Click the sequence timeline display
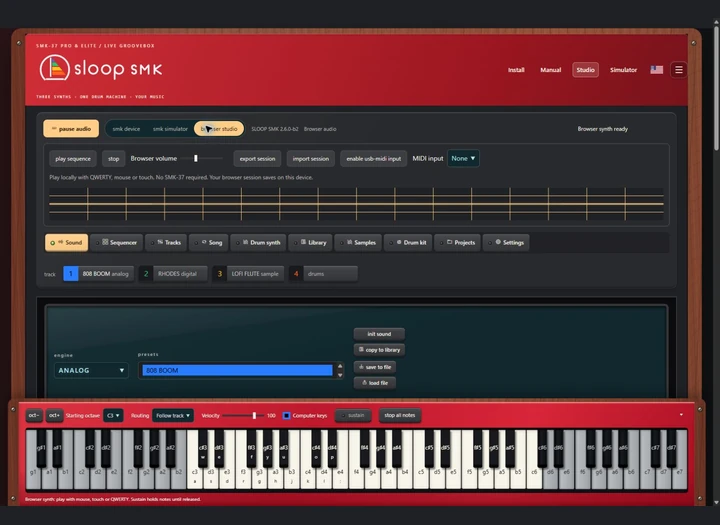The height and width of the screenshot is (525, 720). [x=356, y=204]
